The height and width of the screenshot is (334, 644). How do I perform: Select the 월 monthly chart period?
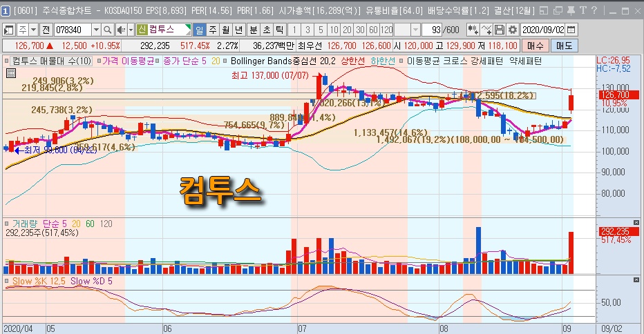[x=226, y=30]
